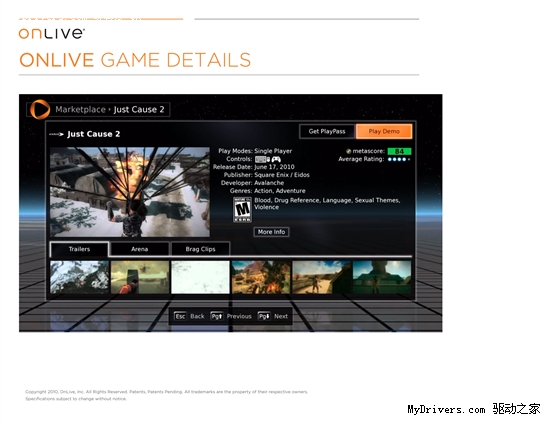Click the Esc key Back icon

pyautogui.click(x=180, y=316)
